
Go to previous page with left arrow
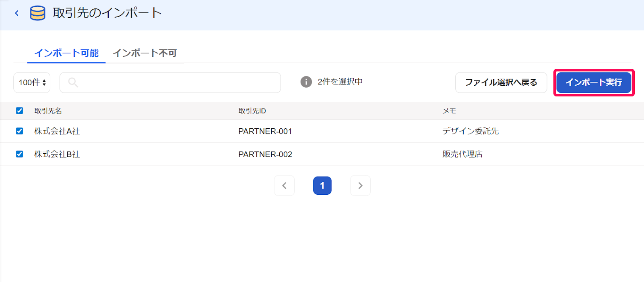click(x=284, y=185)
